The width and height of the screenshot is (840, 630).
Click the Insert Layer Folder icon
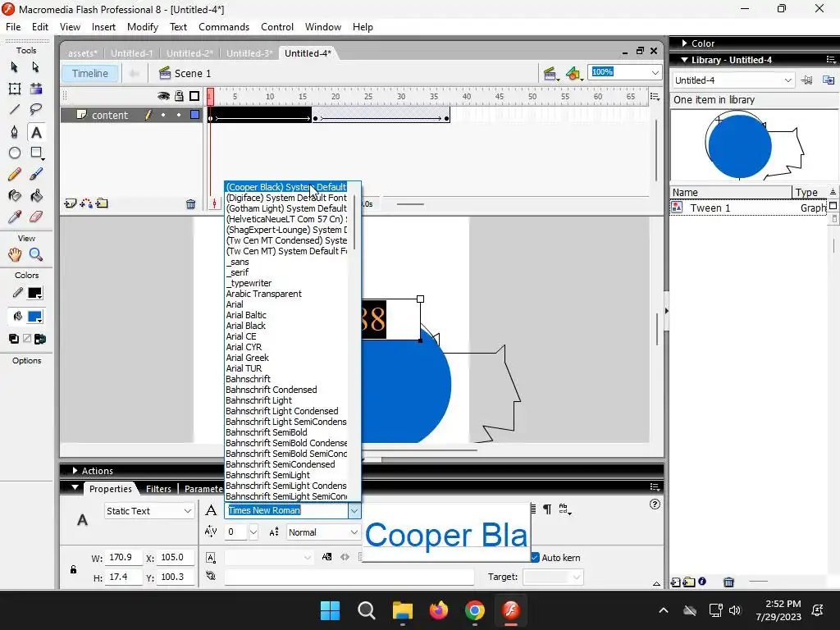[x=102, y=203]
